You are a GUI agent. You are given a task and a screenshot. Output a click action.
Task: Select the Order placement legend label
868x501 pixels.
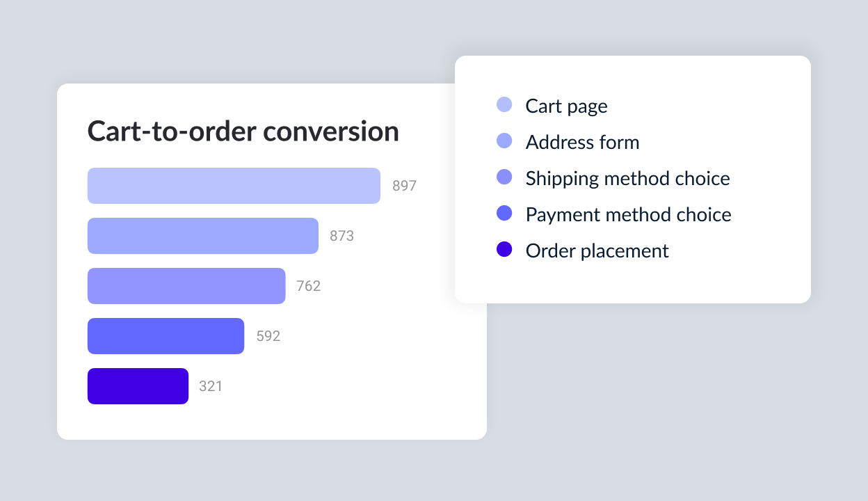tap(597, 250)
